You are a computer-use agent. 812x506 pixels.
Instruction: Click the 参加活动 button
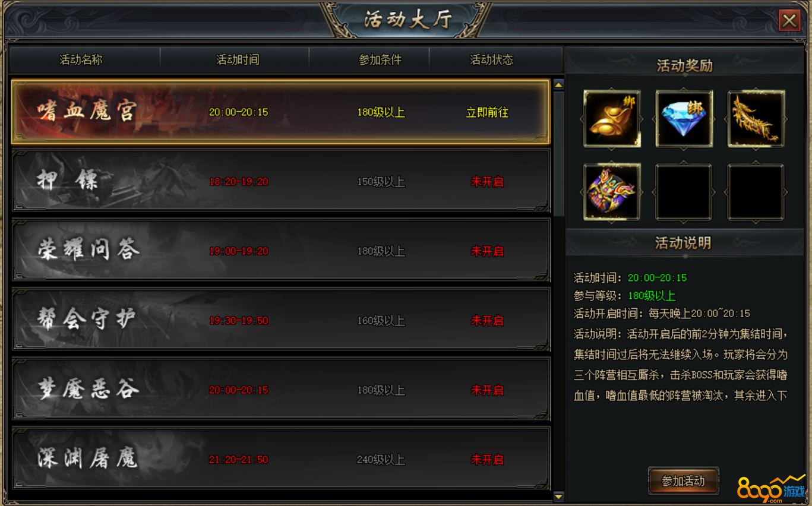(x=683, y=481)
